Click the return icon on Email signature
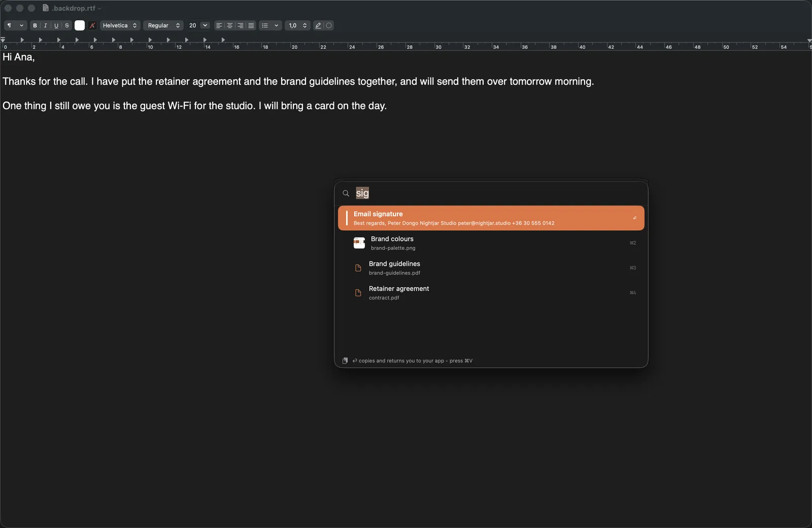 click(x=634, y=218)
